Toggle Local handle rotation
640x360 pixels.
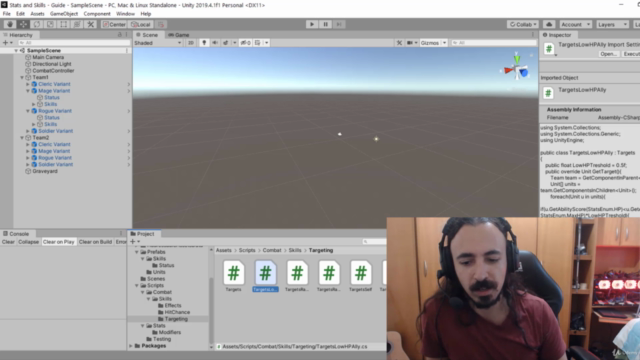coord(141,24)
